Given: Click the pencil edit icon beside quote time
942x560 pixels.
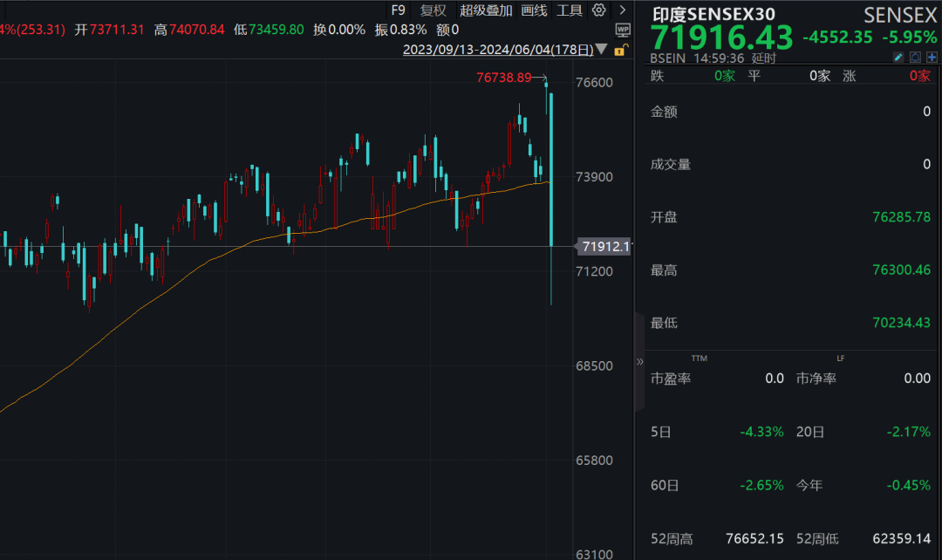Looking at the screenshot, I should pos(898,57).
